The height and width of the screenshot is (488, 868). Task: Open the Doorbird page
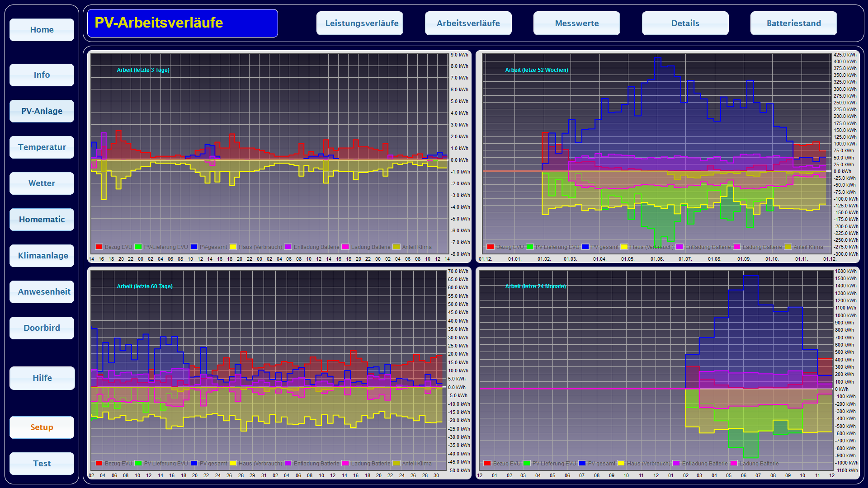tap(42, 328)
